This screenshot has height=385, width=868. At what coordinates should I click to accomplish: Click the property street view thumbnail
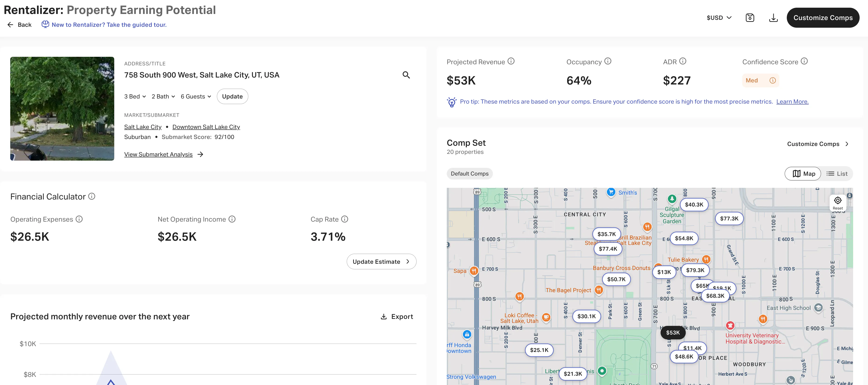point(62,108)
